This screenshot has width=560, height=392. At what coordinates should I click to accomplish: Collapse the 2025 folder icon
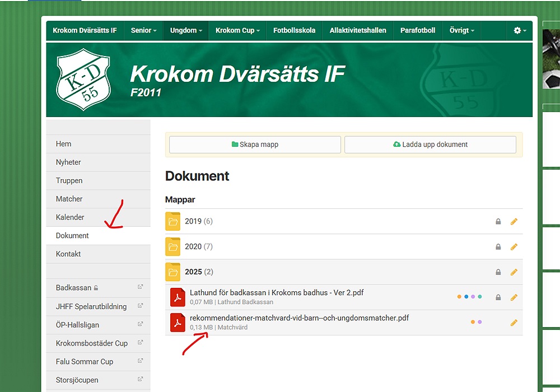click(173, 272)
